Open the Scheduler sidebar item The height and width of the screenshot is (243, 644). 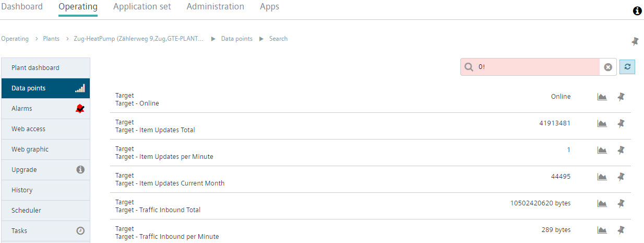coord(45,211)
